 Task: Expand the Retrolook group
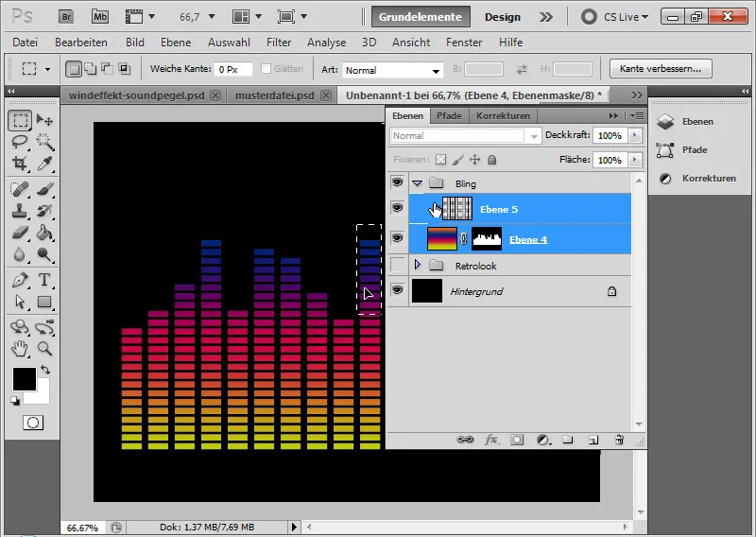tap(417, 265)
